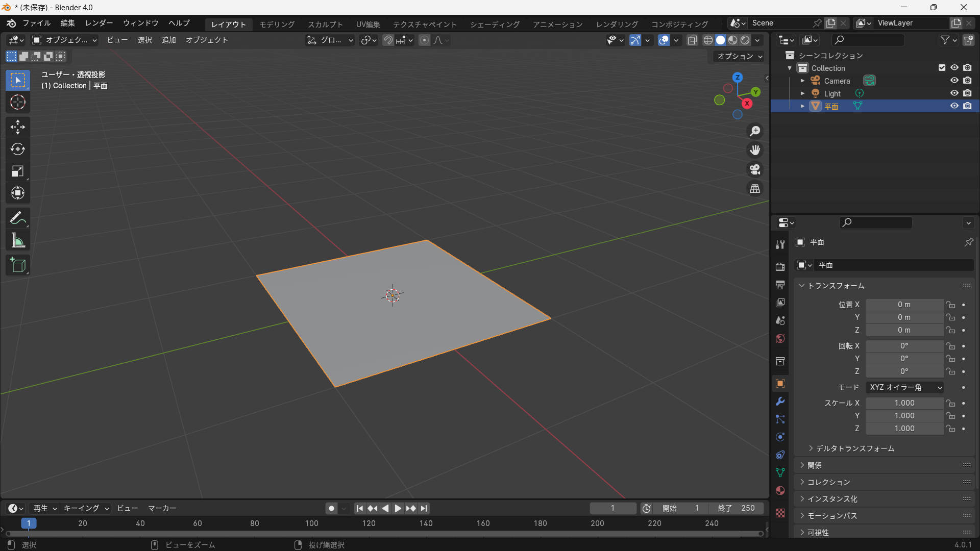980x551 pixels.
Task: Open the XYZ Euler rotation mode dropdown
Action: (904, 388)
